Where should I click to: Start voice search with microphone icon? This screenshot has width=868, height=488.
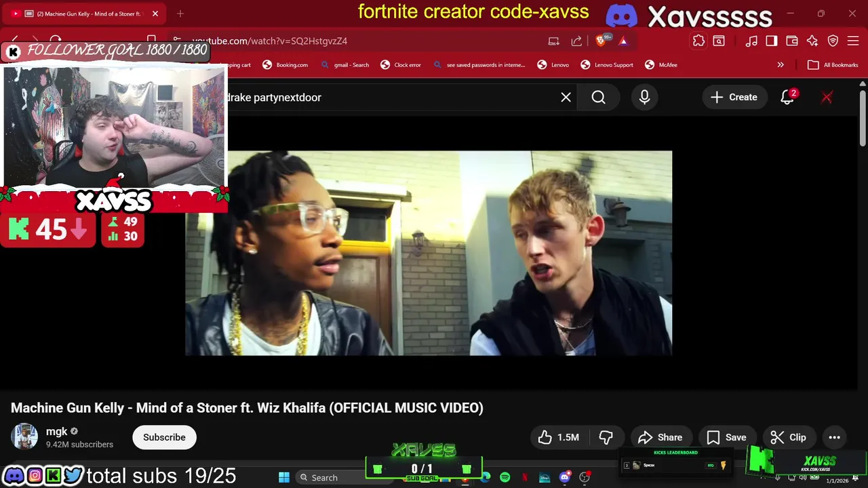[644, 98]
